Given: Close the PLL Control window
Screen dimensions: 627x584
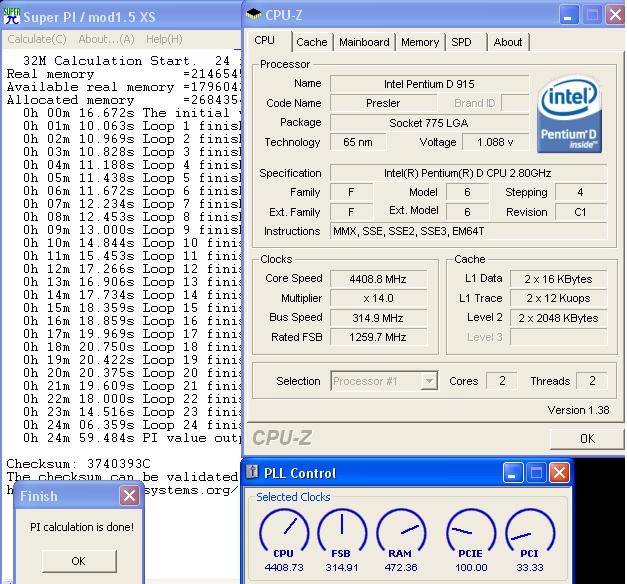Looking at the screenshot, I should click(x=559, y=473).
